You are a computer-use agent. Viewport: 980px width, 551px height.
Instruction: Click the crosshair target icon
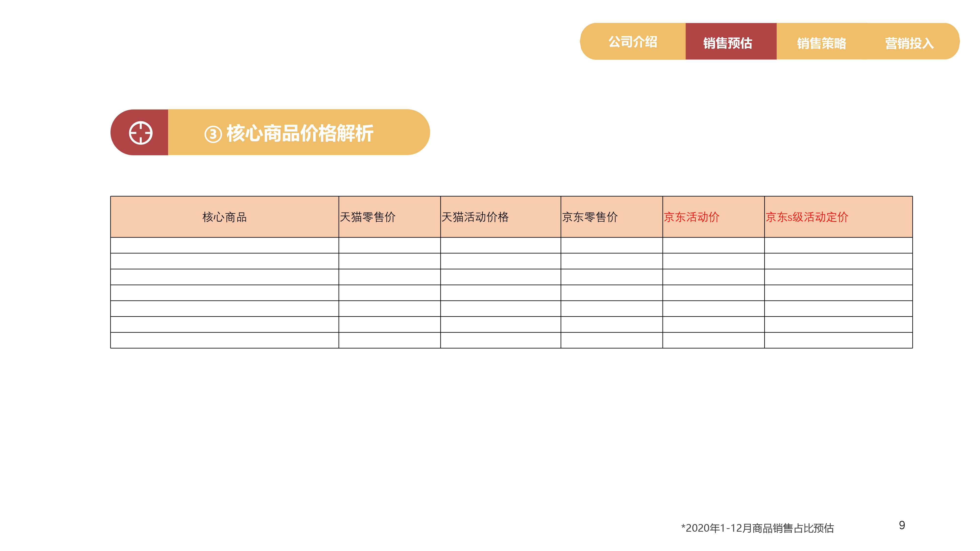click(141, 133)
